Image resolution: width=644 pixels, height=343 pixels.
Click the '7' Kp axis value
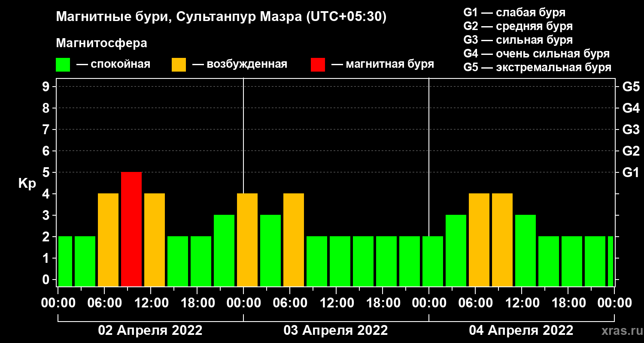click(47, 129)
